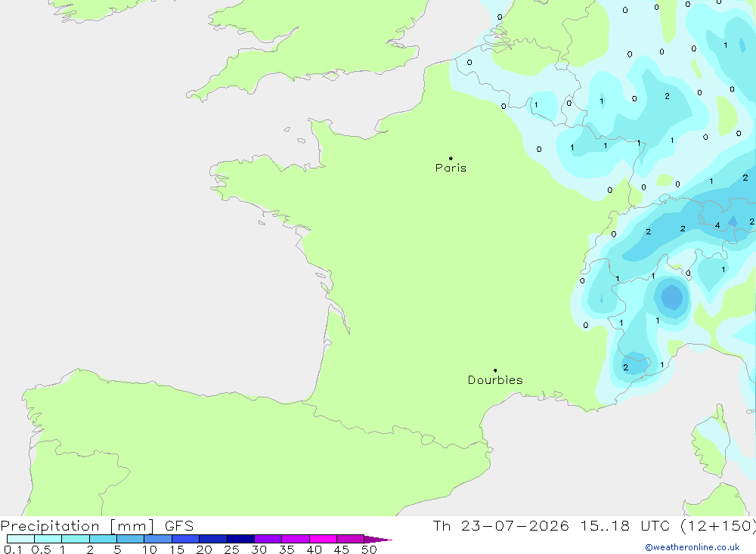756x554 pixels.
Task: Click the 'Precipitation [mm]' title text
Action: click(77, 526)
